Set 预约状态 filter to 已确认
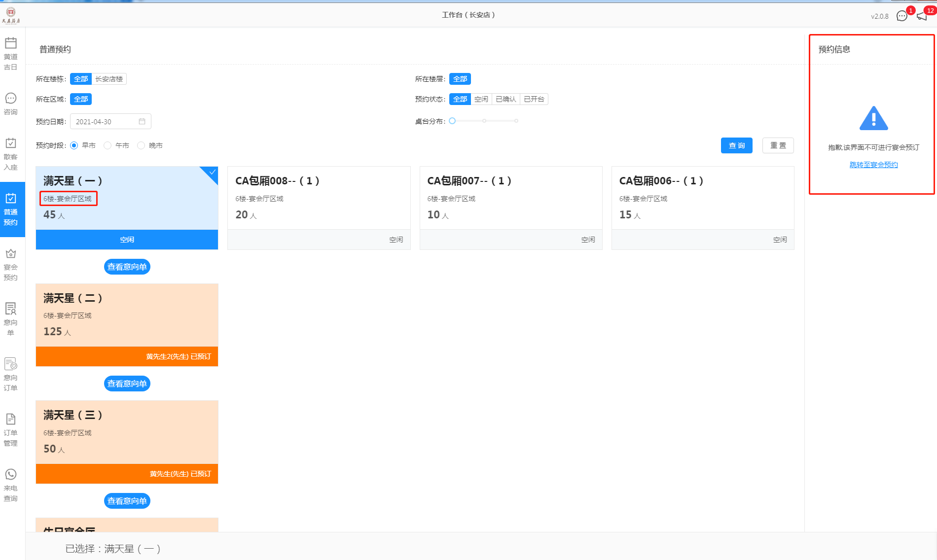 [506, 99]
